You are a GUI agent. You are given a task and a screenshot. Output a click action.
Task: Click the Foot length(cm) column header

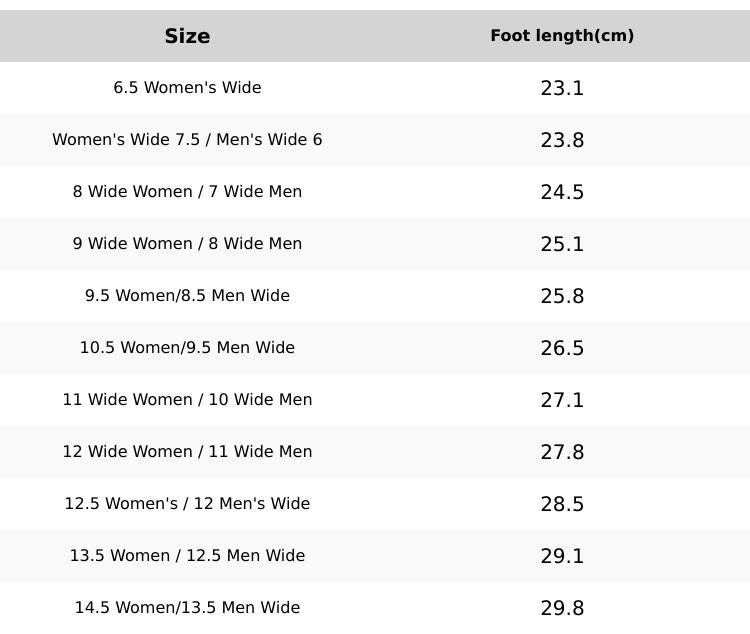pos(562,36)
